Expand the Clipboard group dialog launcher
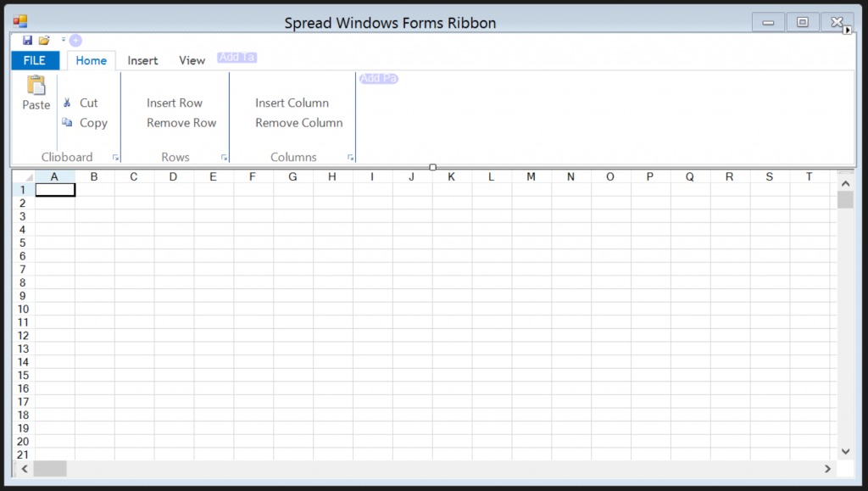 pyautogui.click(x=115, y=158)
